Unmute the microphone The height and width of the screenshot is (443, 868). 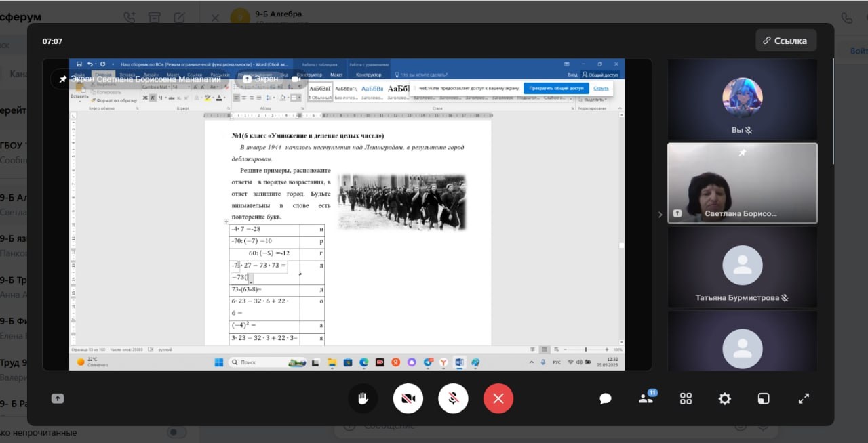pyautogui.click(x=453, y=398)
